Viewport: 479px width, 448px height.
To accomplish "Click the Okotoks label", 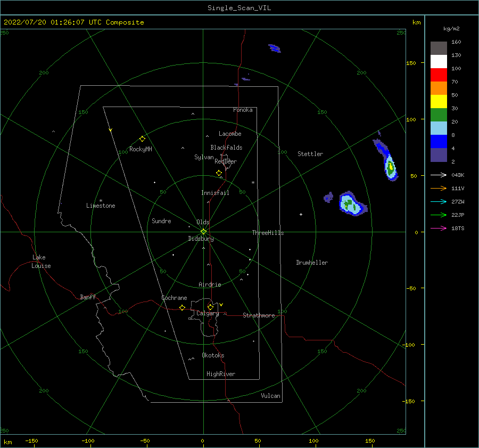I will coord(213,355).
